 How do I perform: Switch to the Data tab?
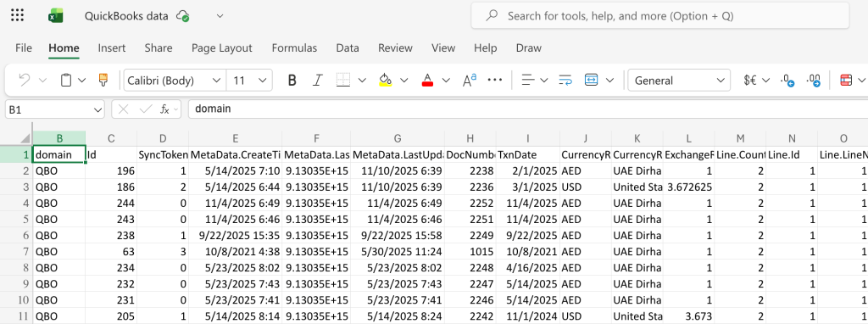(348, 48)
